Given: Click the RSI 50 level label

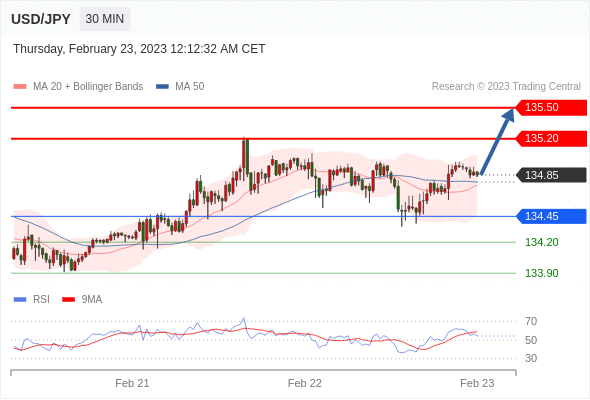Looking at the screenshot, I should (531, 340).
